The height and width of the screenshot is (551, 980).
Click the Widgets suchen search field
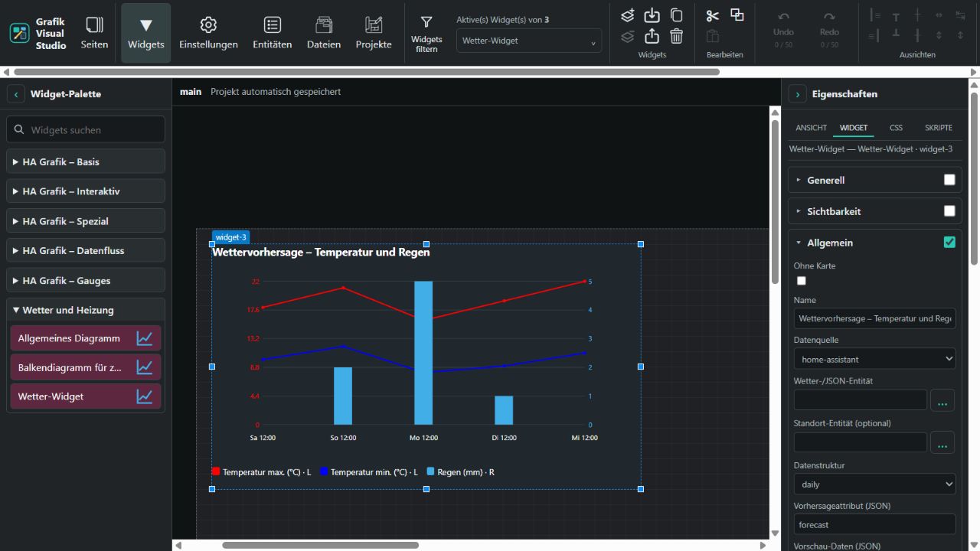(86, 129)
